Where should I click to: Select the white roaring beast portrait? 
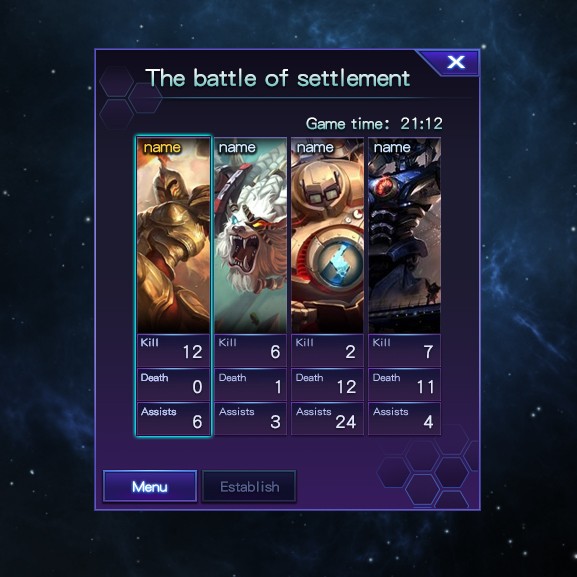250,236
